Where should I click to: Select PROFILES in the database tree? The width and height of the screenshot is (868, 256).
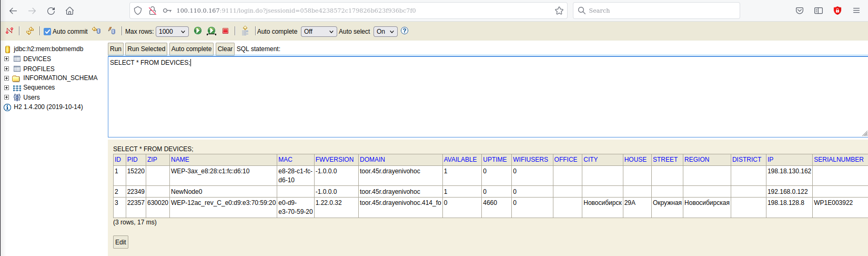pos(39,69)
